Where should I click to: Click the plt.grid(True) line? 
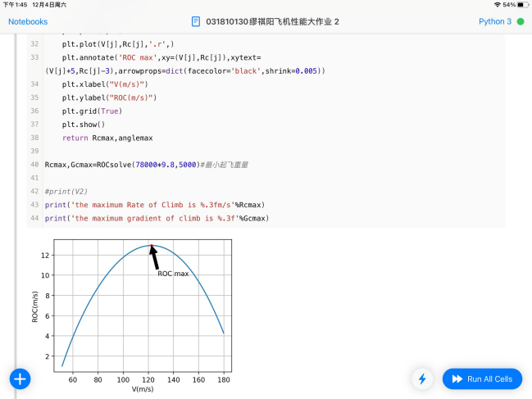pyautogui.click(x=92, y=111)
